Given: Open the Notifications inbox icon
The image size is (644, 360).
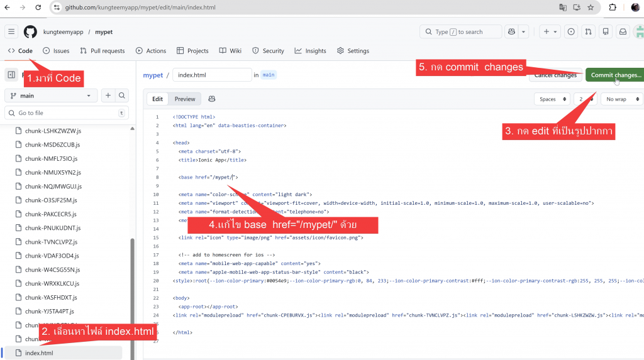Looking at the screenshot, I should 623,31.
